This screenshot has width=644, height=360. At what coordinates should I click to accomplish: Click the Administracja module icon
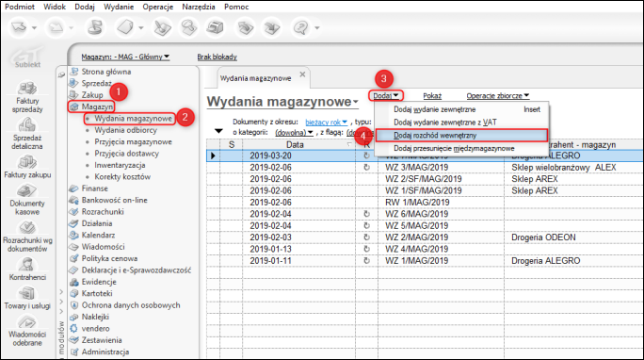74,352
